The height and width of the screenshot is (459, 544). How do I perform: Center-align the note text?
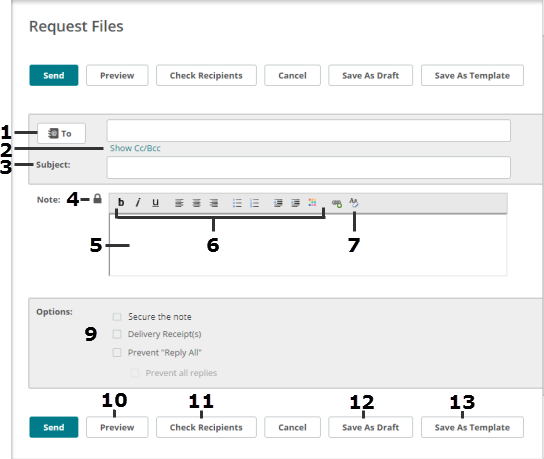point(197,203)
